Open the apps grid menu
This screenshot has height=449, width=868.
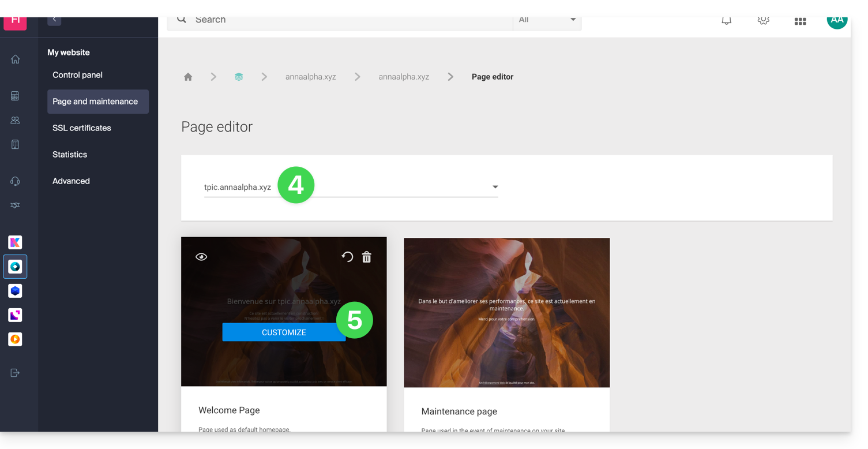tap(800, 21)
